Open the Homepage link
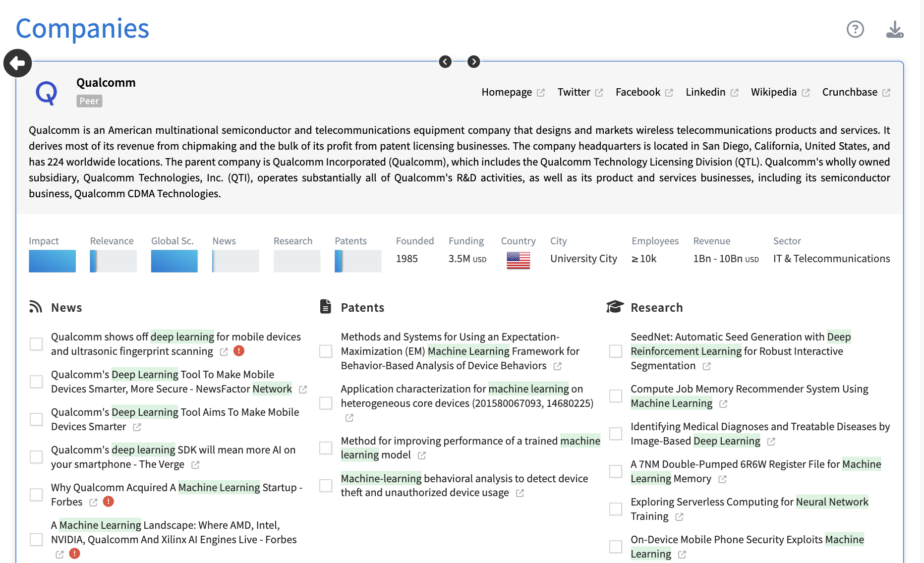 point(513,92)
